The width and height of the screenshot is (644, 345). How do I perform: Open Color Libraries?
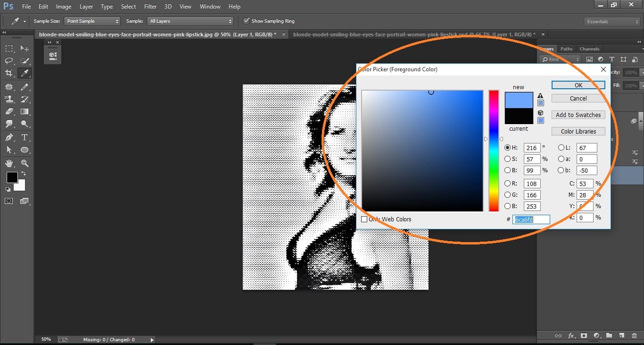[578, 131]
